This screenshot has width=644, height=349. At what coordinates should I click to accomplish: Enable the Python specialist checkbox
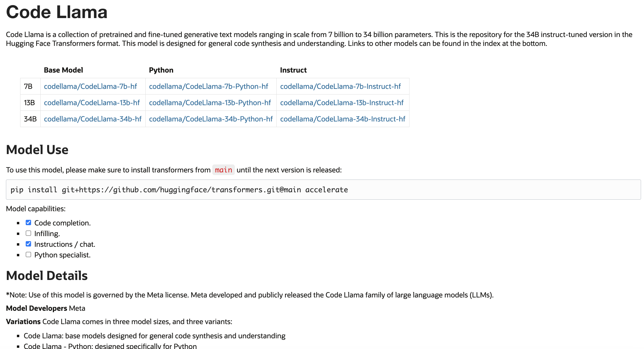point(28,254)
